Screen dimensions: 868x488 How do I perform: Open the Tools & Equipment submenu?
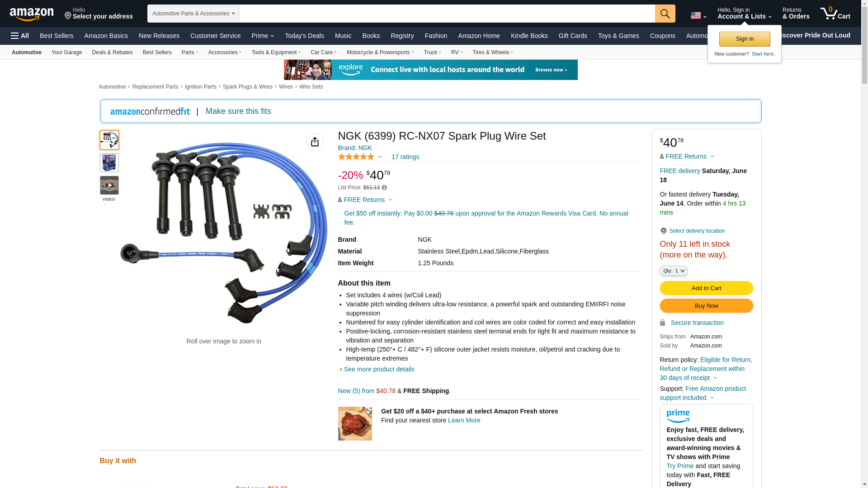276,52
